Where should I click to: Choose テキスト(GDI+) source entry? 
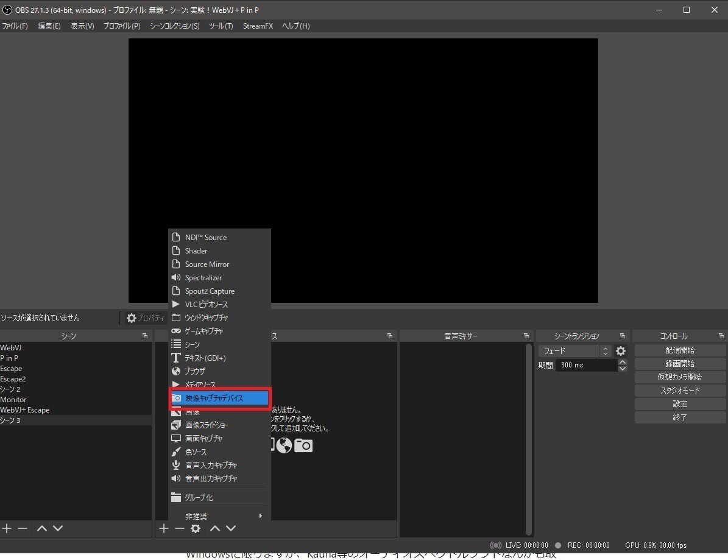point(219,358)
